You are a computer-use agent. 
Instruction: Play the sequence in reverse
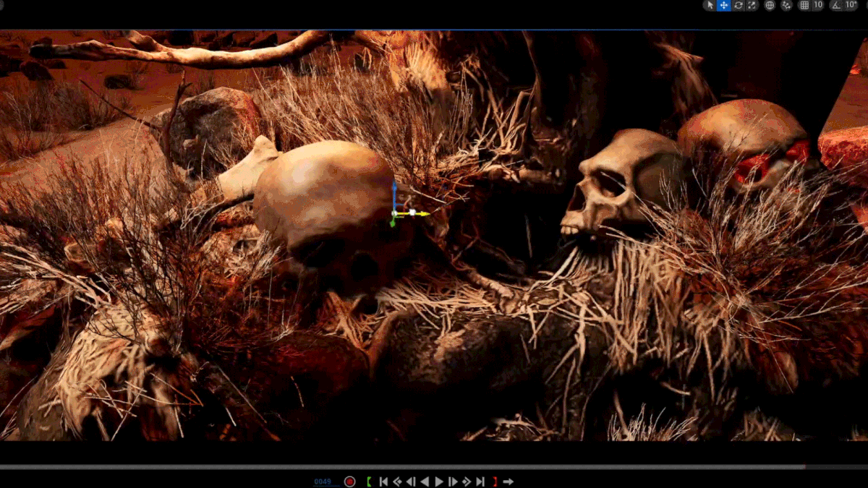coord(425,481)
